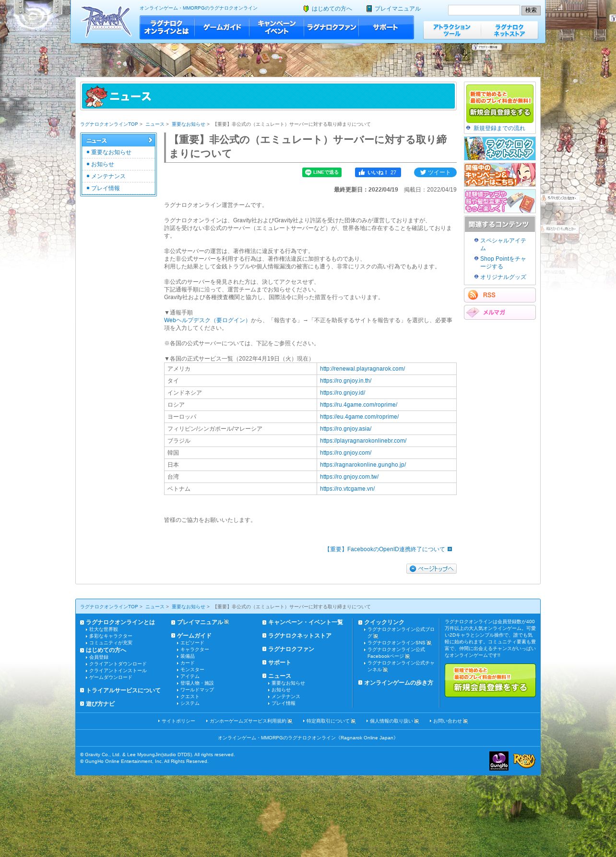The height and width of the screenshot is (857, 616).
Task: Open the ラグナロクファン menu tab
Action: 331,27
